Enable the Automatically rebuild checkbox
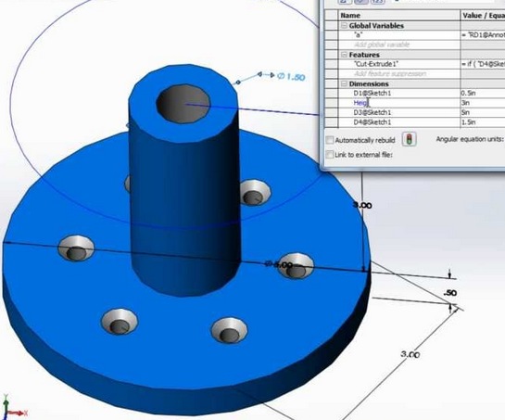The width and height of the screenshot is (505, 420). 329,140
